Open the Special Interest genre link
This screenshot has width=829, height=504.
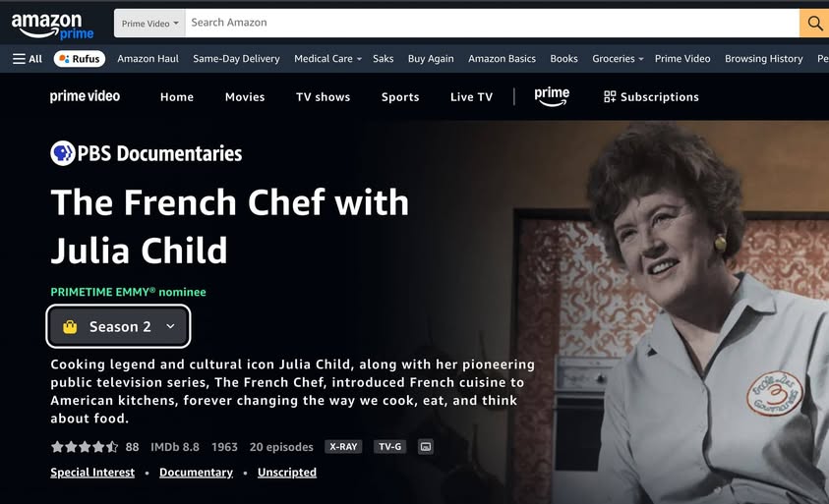click(92, 473)
